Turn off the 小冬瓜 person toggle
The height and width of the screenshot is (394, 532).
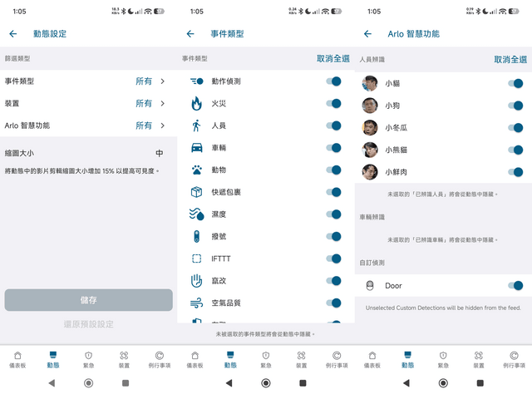pos(515,128)
